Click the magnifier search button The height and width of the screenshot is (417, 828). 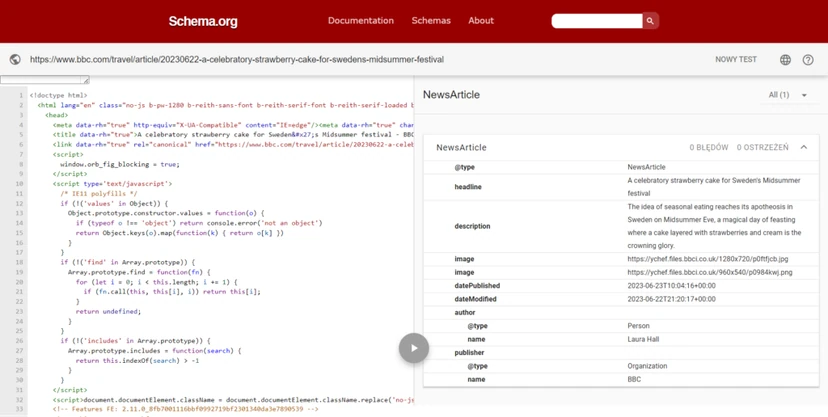[650, 21]
